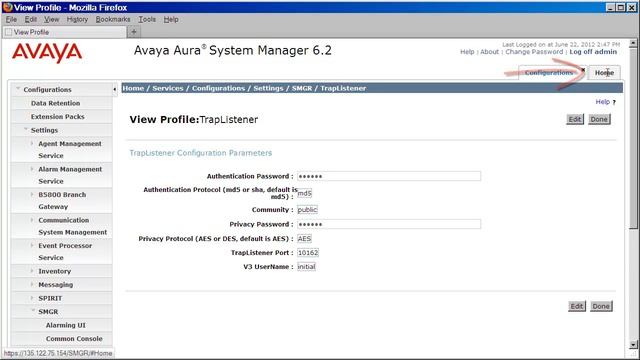Open Data Retention in sidebar
Image resolution: width=640 pixels, height=360 pixels.
55,103
